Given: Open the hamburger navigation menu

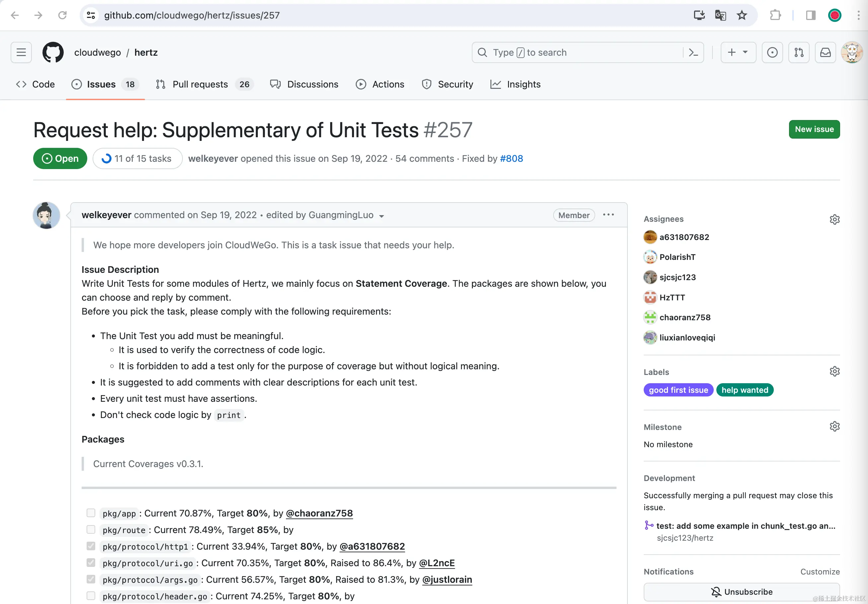Looking at the screenshot, I should 21,52.
